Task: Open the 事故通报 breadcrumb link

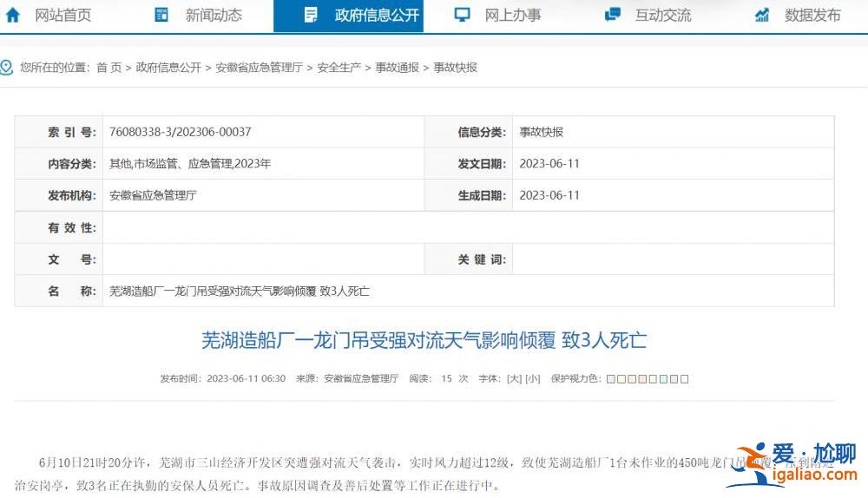Action: click(x=397, y=68)
